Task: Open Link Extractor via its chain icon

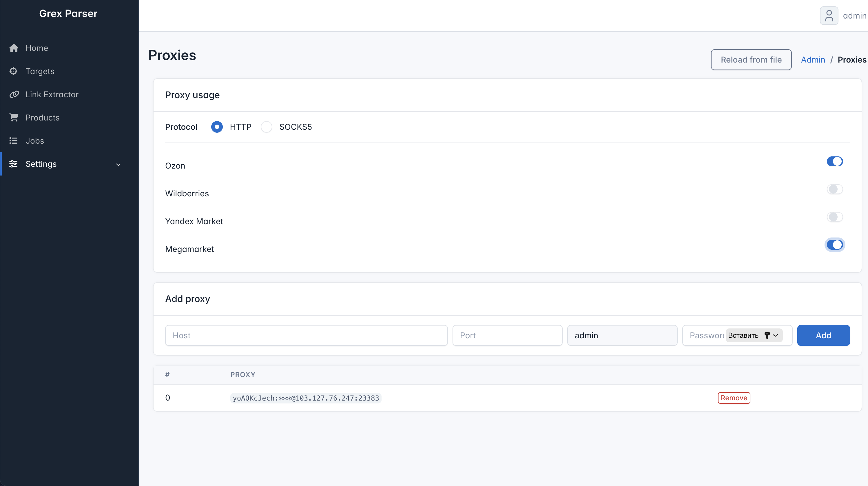Action: coord(14,94)
